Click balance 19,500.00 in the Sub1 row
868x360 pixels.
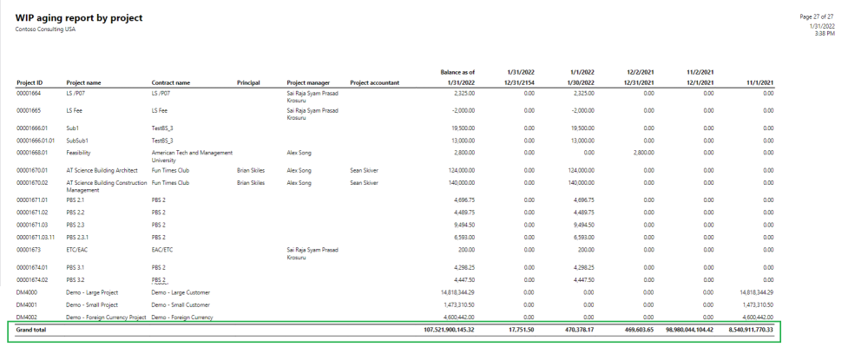464,128
